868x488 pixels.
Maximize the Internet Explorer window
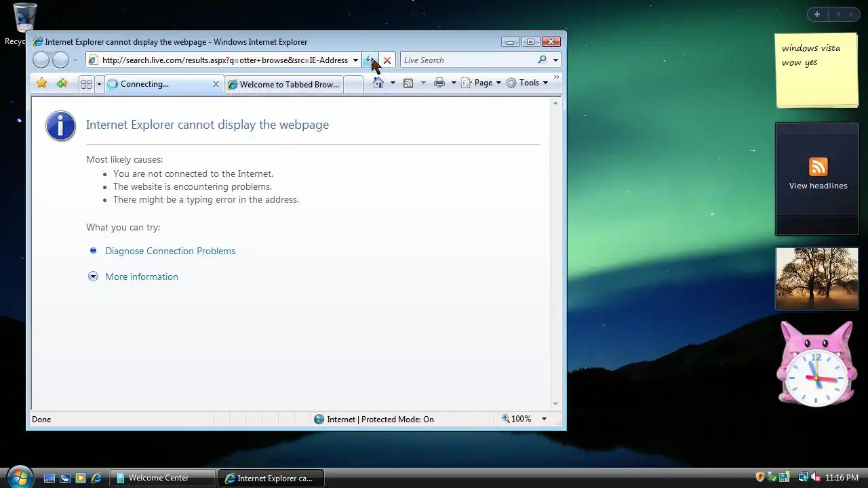tap(530, 41)
